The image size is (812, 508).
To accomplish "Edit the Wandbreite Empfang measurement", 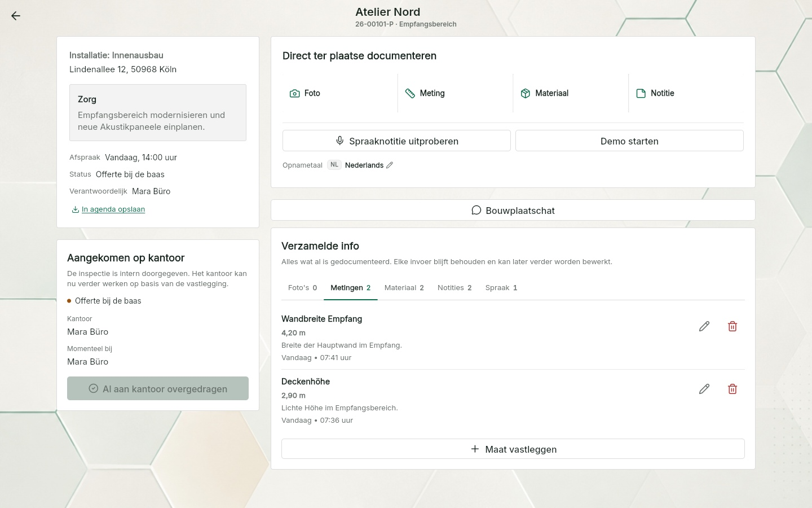I will click(x=704, y=326).
